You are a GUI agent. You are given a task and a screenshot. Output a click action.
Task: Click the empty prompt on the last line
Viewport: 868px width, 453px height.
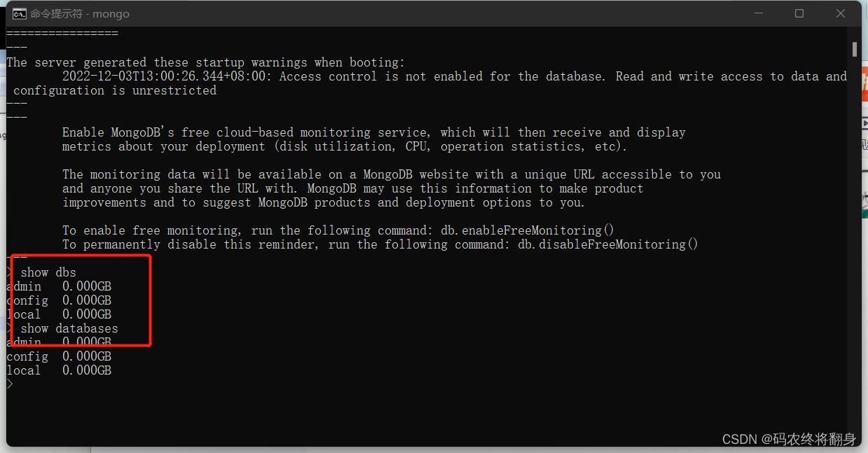(x=10, y=384)
